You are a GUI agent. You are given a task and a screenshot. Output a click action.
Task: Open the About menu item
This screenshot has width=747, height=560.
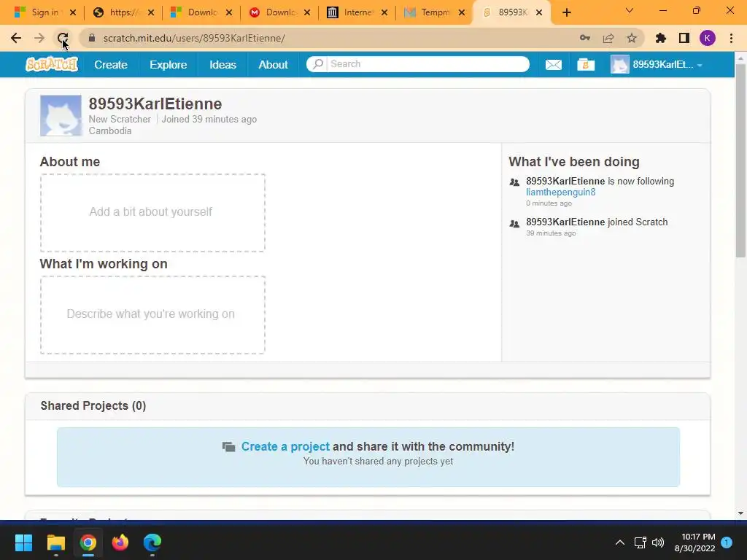(273, 64)
